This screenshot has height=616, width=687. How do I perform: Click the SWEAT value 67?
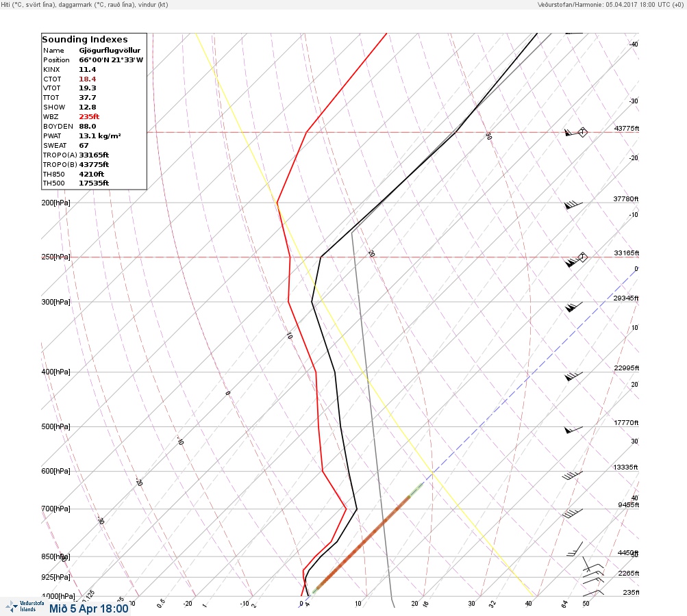pos(84,145)
